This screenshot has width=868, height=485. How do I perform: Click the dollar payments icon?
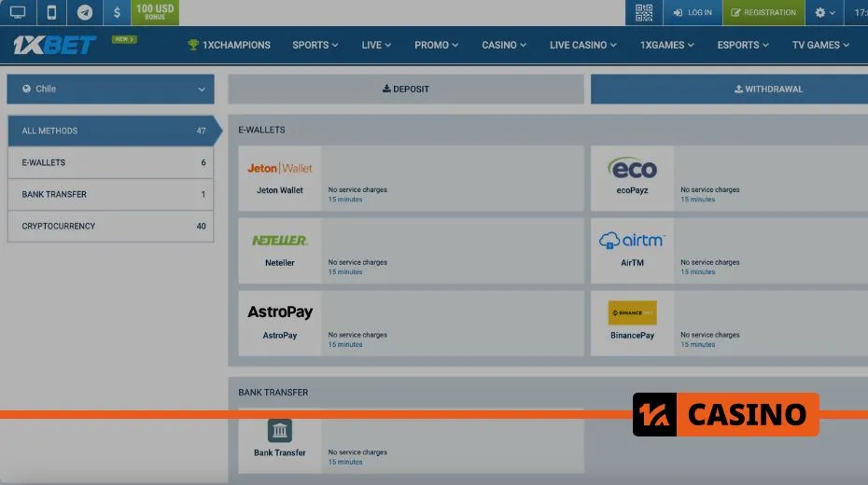(x=117, y=12)
